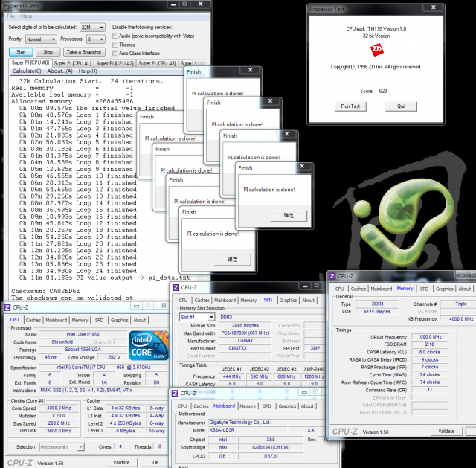Switch to Super PI [CPU #1] tab
476x468 pixels.
click(x=73, y=63)
